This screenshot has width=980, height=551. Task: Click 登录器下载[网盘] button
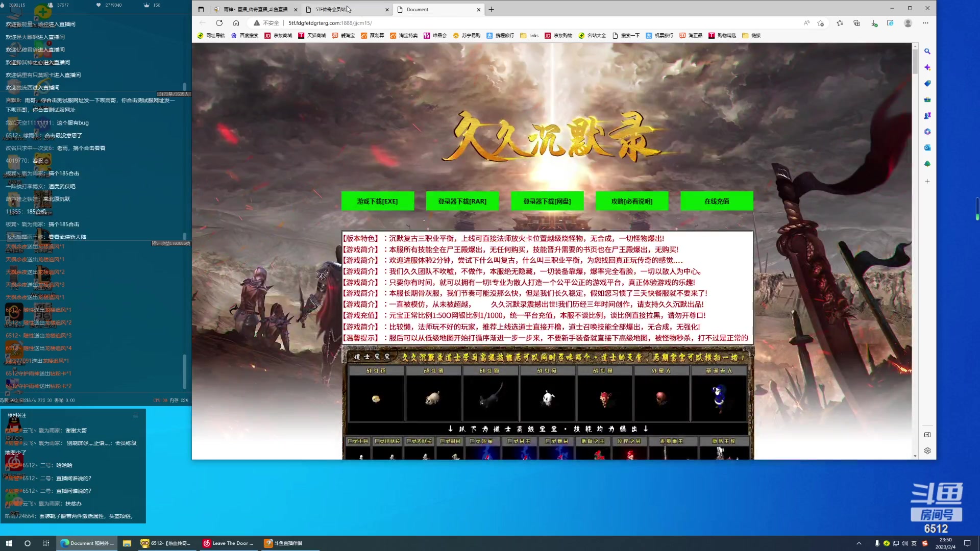[x=547, y=201]
